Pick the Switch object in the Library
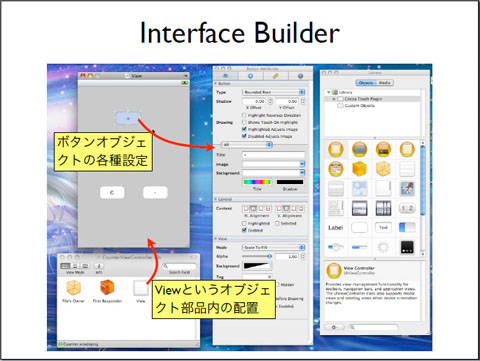 click(x=407, y=228)
